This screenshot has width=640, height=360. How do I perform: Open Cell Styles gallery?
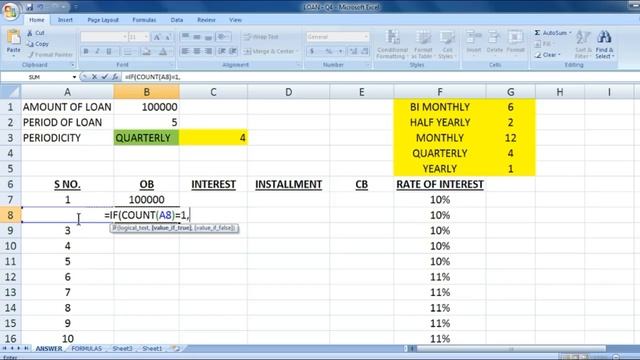coord(447,44)
